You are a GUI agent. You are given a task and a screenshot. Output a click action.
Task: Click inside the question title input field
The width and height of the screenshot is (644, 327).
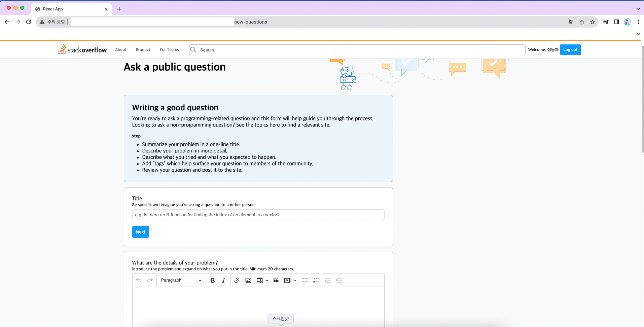257,215
